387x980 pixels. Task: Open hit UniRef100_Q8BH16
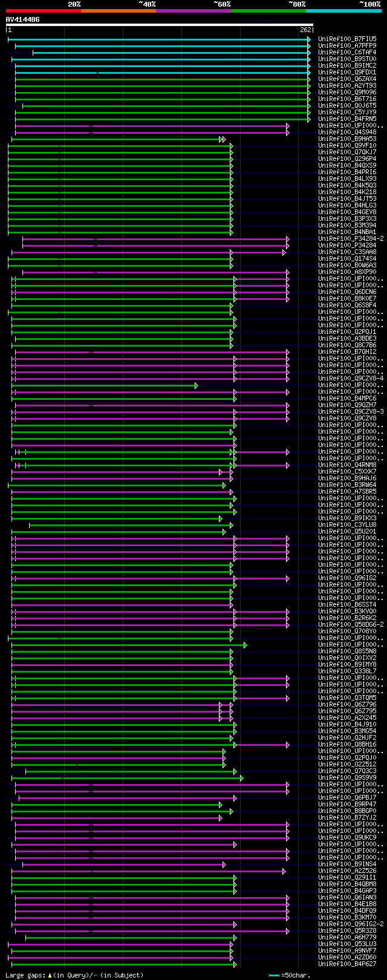(347, 744)
